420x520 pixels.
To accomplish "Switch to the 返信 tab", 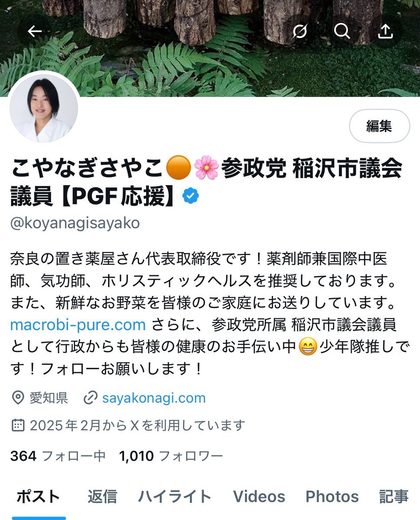I will (102, 497).
